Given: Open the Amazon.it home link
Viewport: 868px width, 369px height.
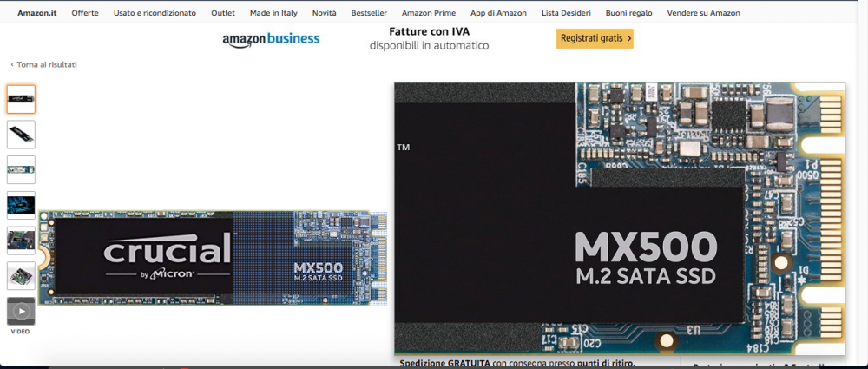Looking at the screenshot, I should tap(37, 13).
